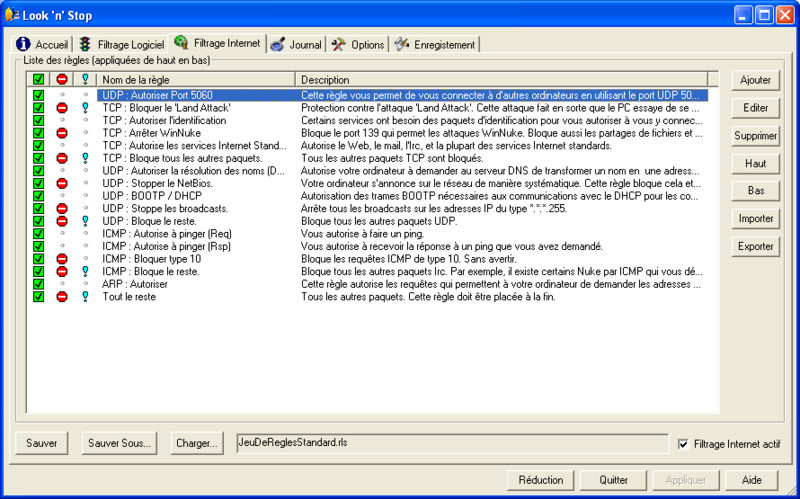This screenshot has width=800, height=499.
Task: Click block icon of UDP Stoppe les broadcasts
Action: point(62,209)
